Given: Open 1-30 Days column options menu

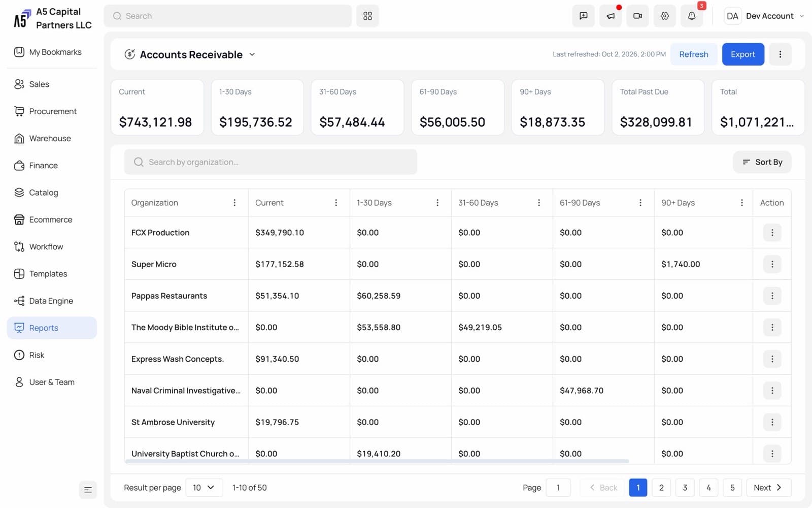Looking at the screenshot, I should (437, 203).
